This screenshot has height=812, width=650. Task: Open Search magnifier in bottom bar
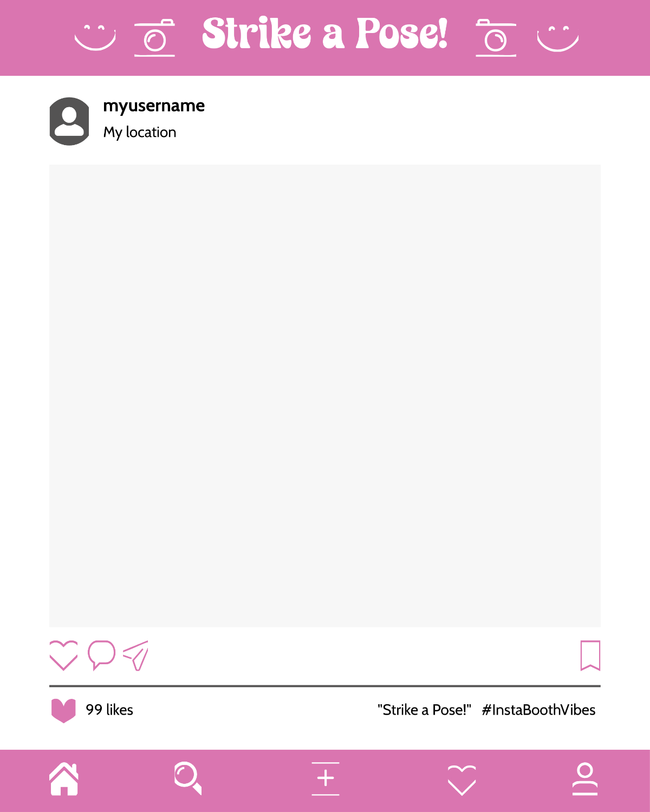coord(188,778)
